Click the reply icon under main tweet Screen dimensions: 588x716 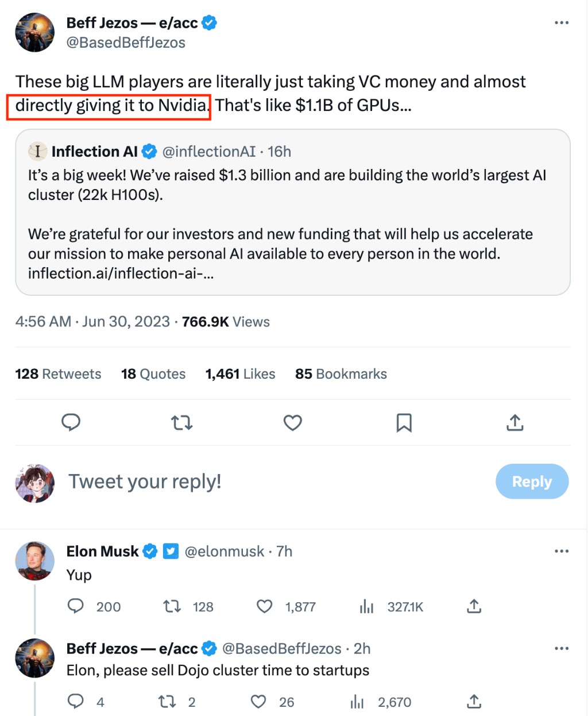(x=71, y=422)
